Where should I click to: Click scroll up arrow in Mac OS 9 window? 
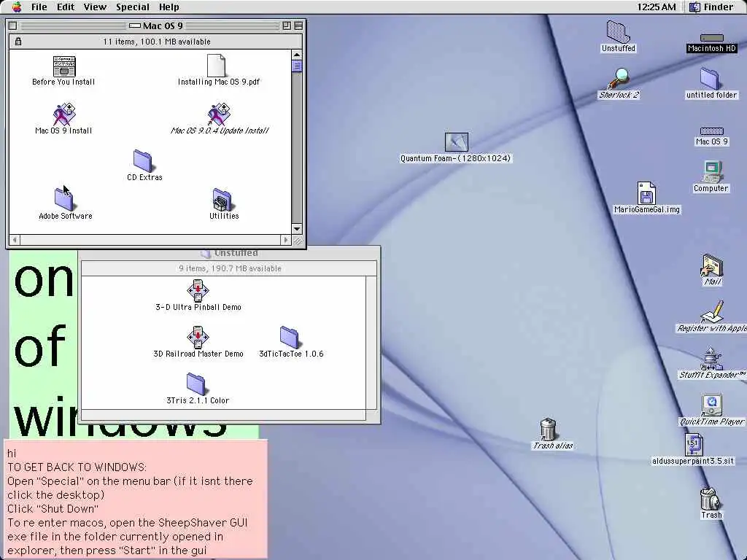[x=296, y=55]
